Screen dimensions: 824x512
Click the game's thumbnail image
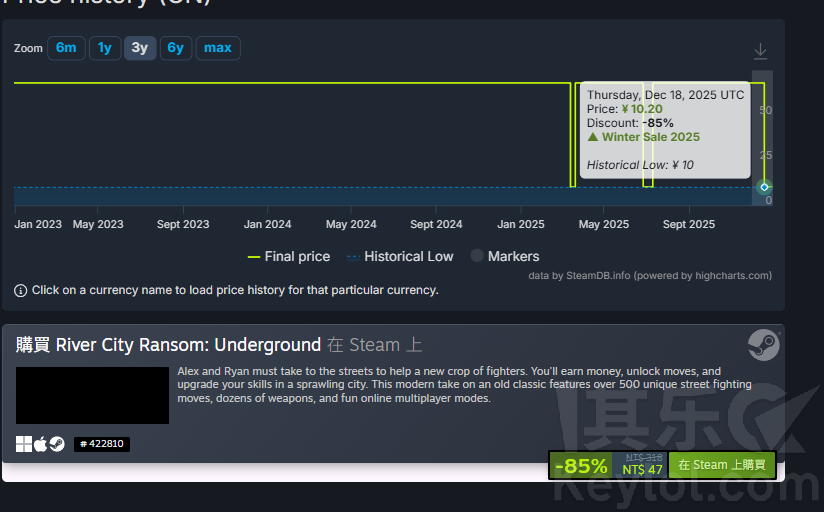pyautogui.click(x=92, y=395)
